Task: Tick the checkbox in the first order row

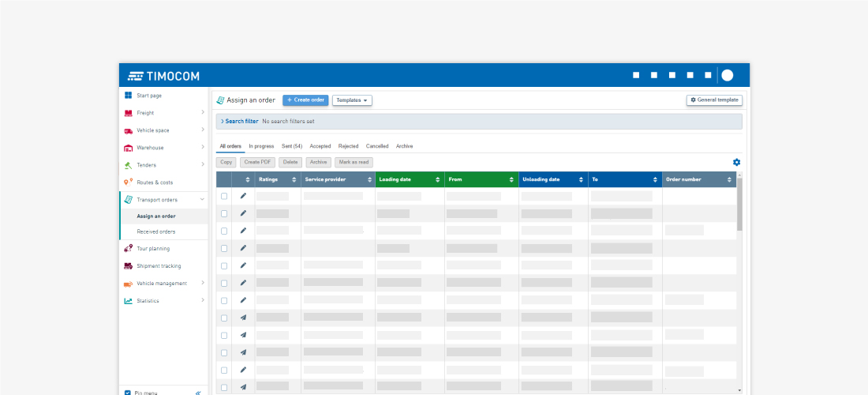Action: (x=224, y=196)
